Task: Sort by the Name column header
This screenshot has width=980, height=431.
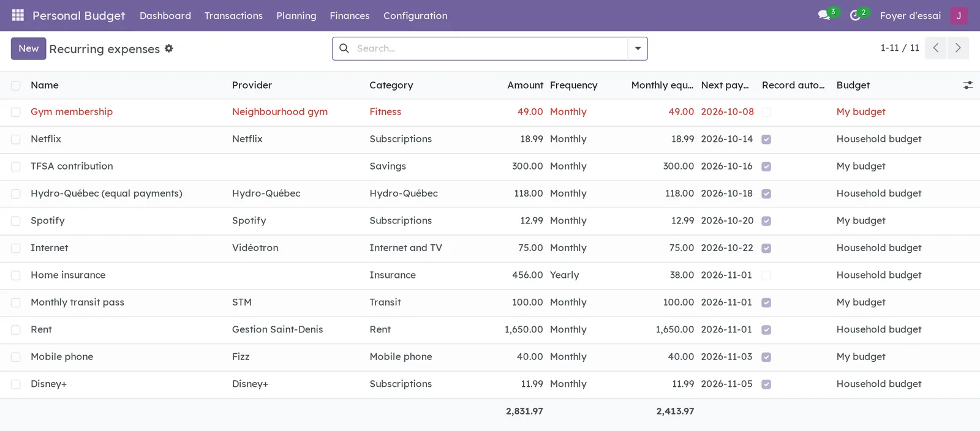Action: point(45,85)
